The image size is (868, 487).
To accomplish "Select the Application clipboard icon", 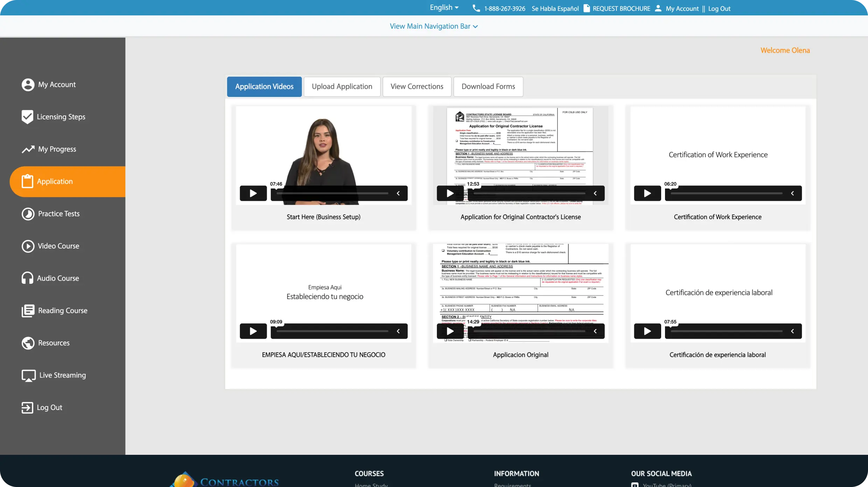I will coord(28,181).
